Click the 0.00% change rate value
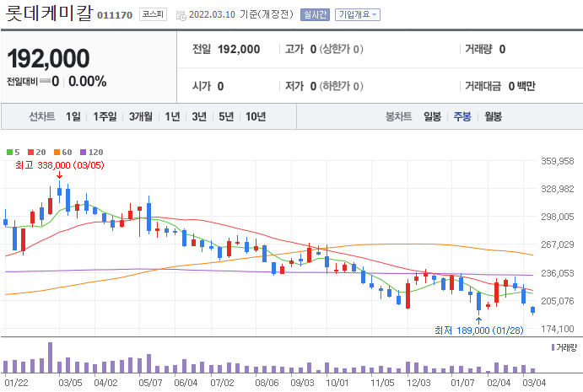The height and width of the screenshot is (392, 583). (x=88, y=81)
